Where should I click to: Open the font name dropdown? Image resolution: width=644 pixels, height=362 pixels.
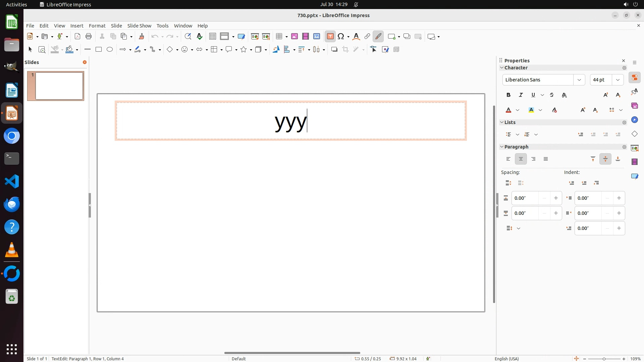(579, 80)
